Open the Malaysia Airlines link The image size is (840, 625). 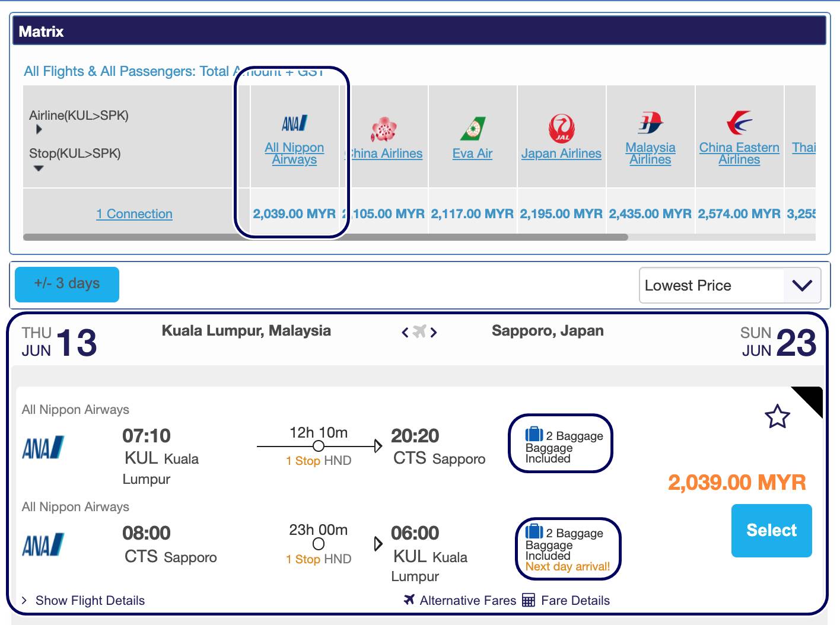tap(650, 153)
